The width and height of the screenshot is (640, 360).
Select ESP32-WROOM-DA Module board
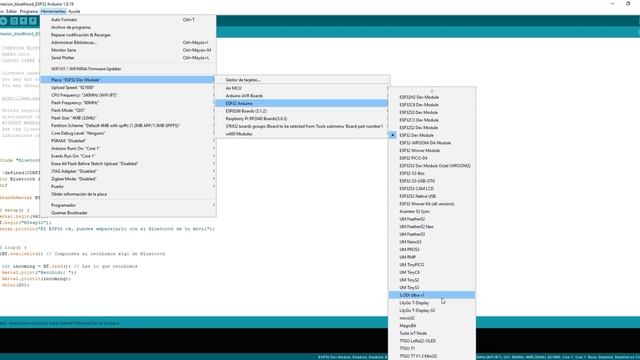(432, 143)
